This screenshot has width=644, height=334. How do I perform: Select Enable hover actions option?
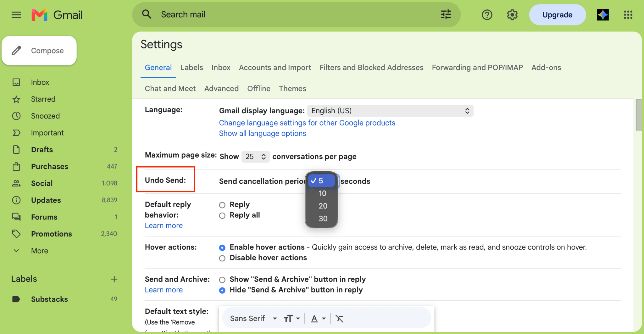point(222,248)
